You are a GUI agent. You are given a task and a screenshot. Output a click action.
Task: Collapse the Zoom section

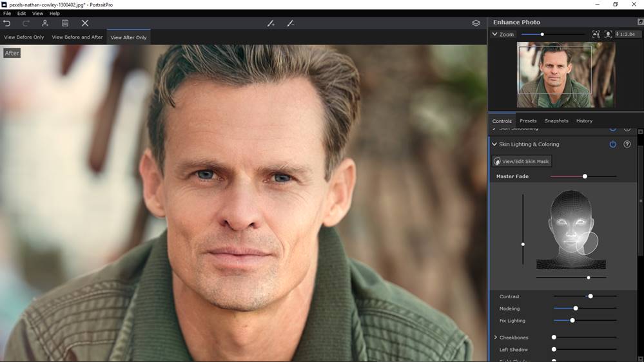pyautogui.click(x=494, y=35)
